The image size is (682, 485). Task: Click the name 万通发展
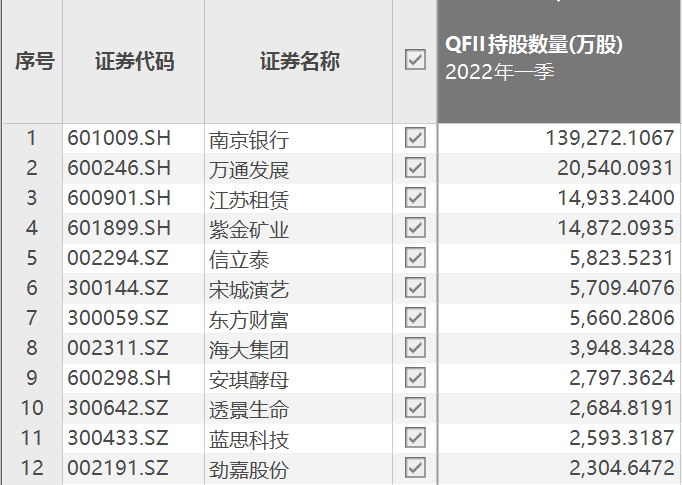coord(249,170)
